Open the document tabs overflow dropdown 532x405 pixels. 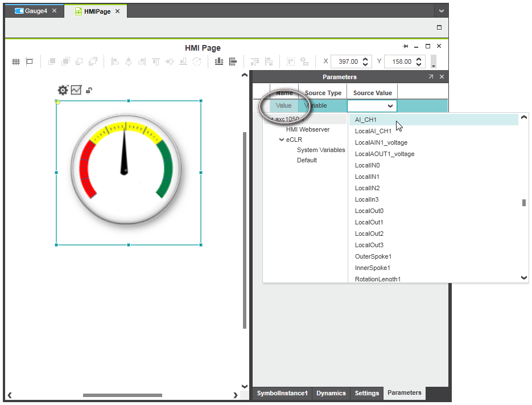441,11
